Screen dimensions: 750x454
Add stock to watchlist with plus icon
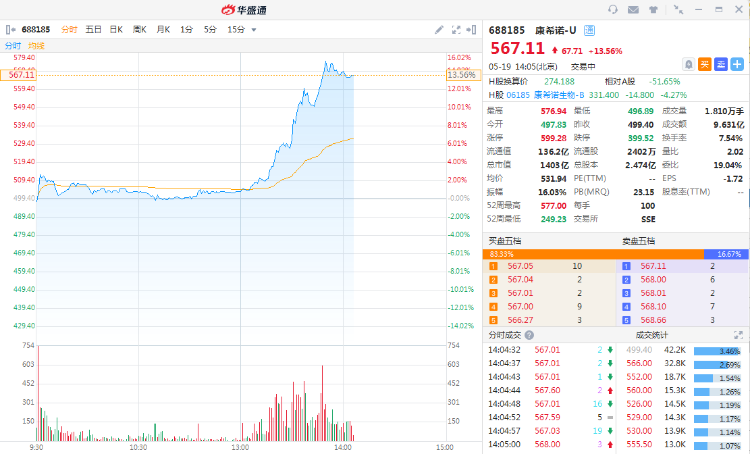pyautogui.click(x=737, y=64)
